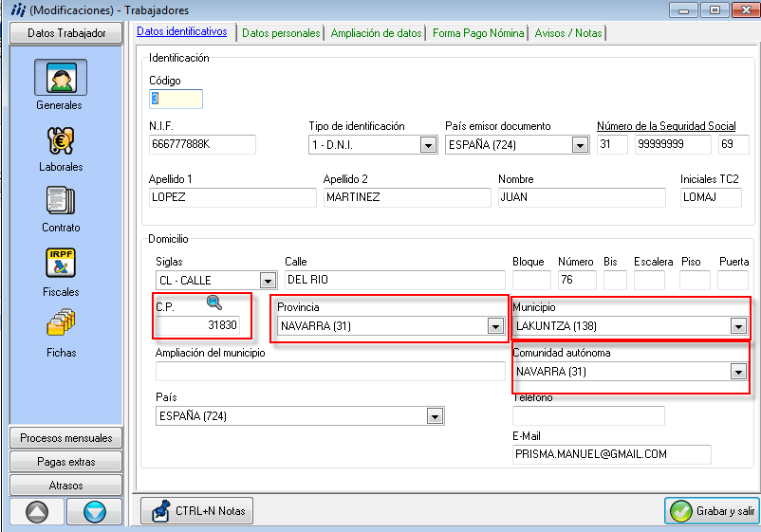Select the Datos identificativos tab
Image resolution: width=761 pixels, height=532 pixels.
pos(182,31)
